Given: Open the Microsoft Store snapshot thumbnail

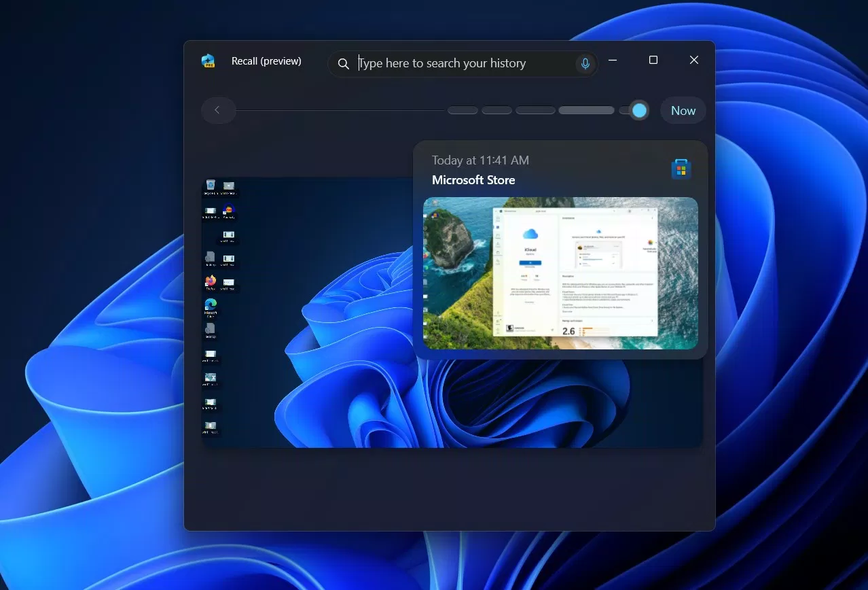Looking at the screenshot, I should tap(560, 273).
